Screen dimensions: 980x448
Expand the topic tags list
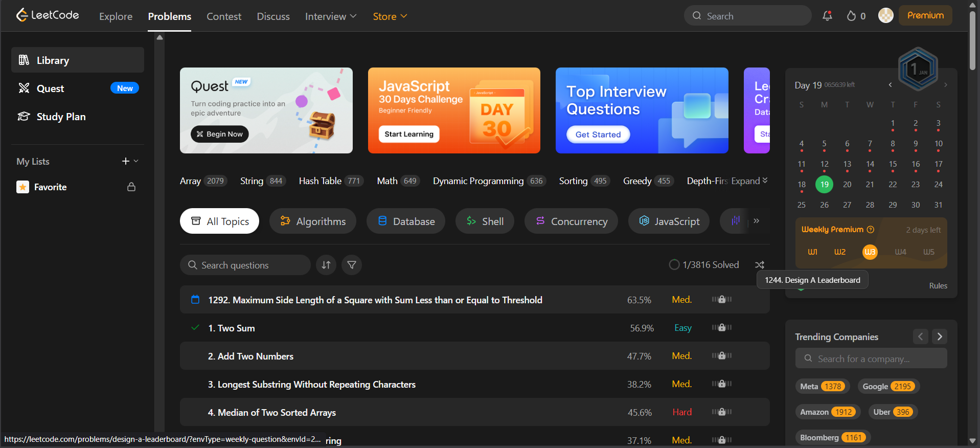[x=749, y=181]
